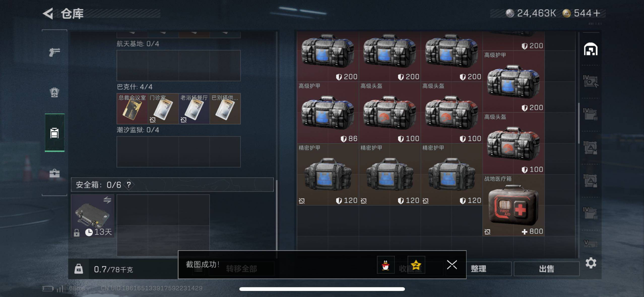
Task: Select the briefcase category in left sidebar
Action: point(54,173)
